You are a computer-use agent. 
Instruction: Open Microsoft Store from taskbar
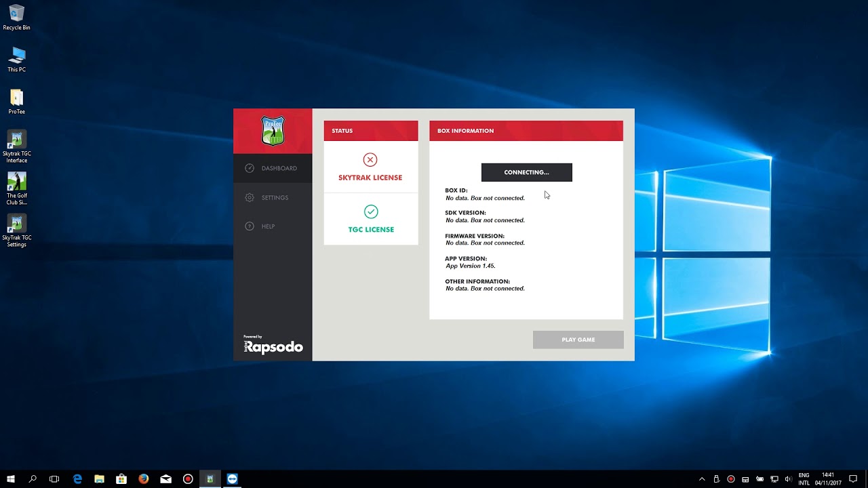click(x=121, y=479)
